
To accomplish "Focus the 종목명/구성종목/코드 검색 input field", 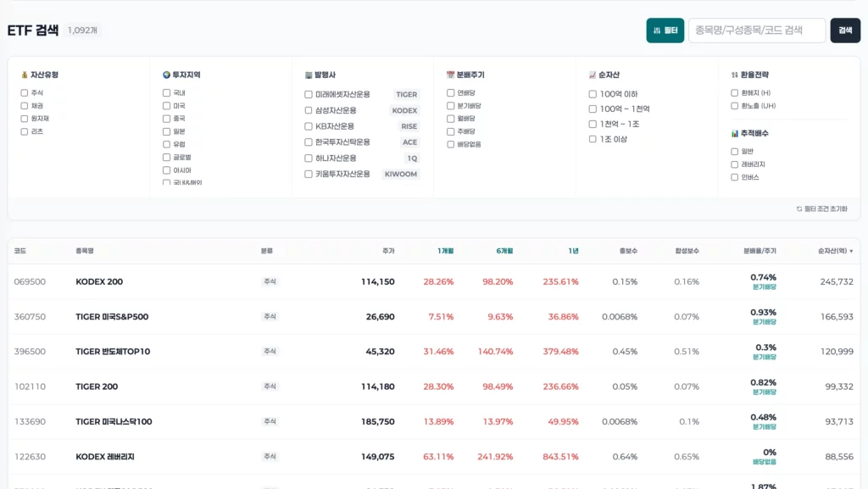I will tap(757, 31).
